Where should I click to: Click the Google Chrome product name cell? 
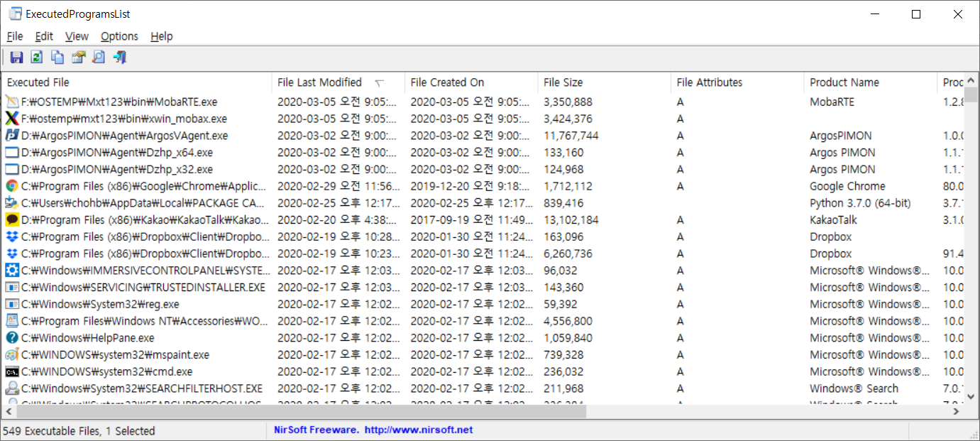pyautogui.click(x=847, y=186)
